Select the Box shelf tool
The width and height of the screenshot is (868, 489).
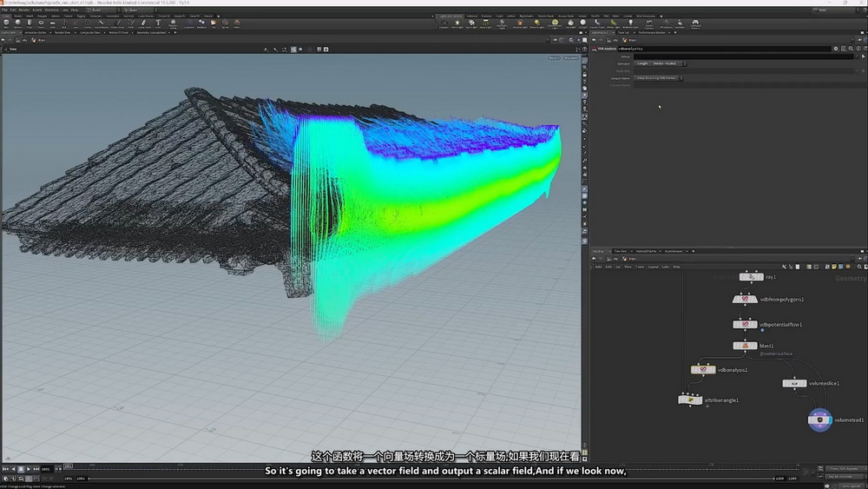(x=6, y=23)
